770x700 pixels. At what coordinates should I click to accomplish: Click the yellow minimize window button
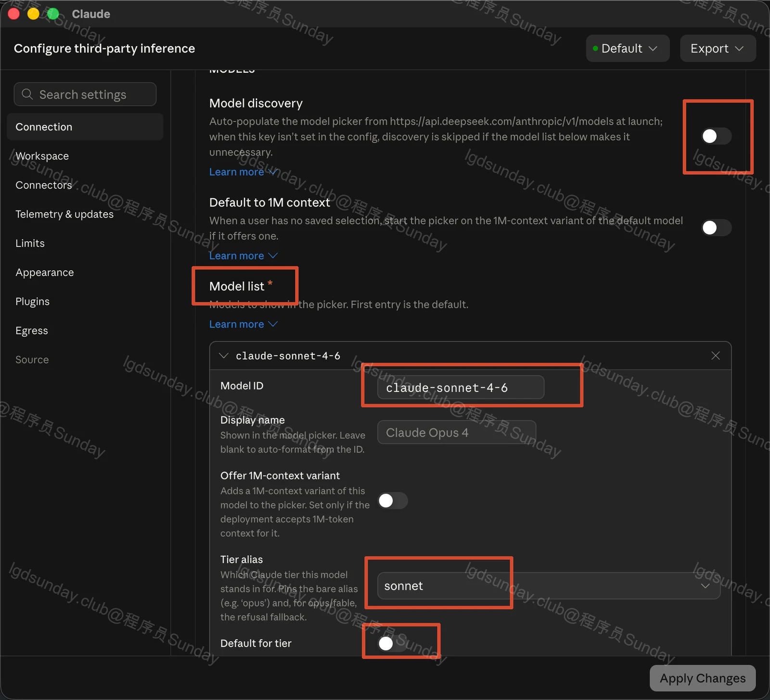(x=33, y=14)
